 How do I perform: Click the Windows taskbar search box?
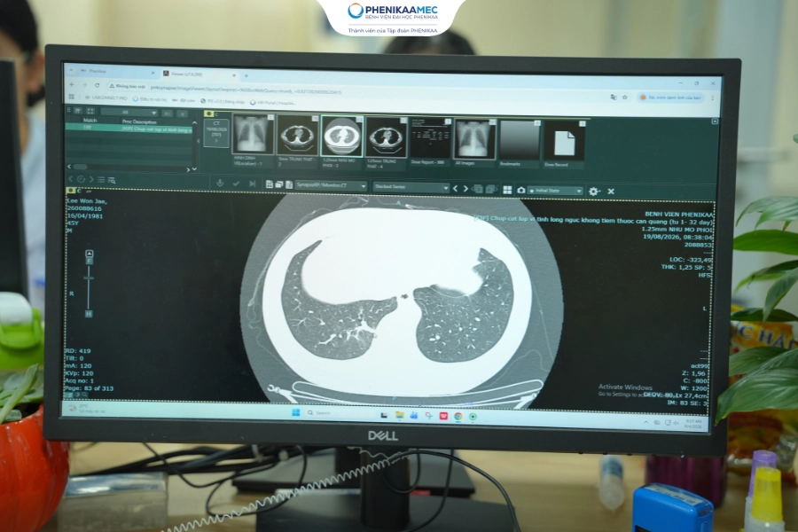(340, 413)
